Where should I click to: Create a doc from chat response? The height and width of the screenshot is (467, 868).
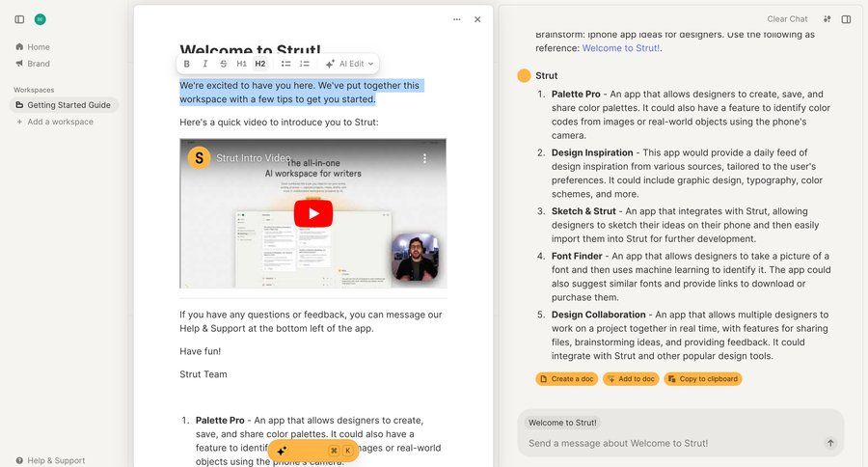566,379
